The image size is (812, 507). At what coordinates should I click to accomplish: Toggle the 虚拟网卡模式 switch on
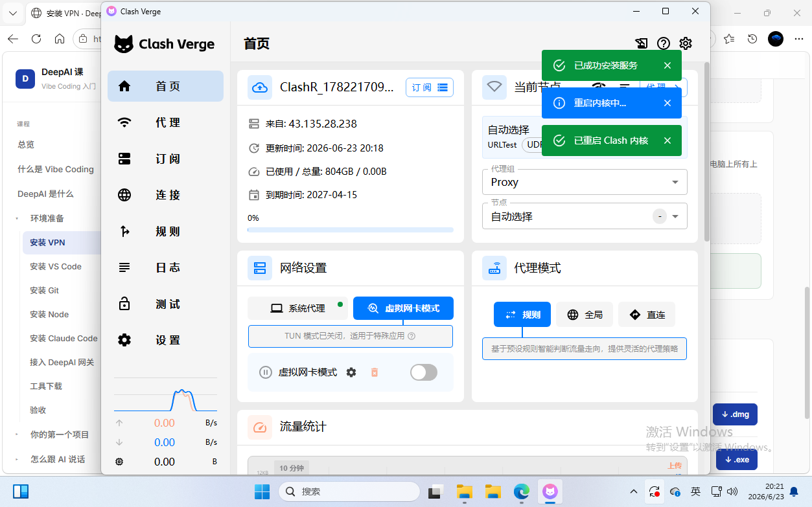[424, 372]
